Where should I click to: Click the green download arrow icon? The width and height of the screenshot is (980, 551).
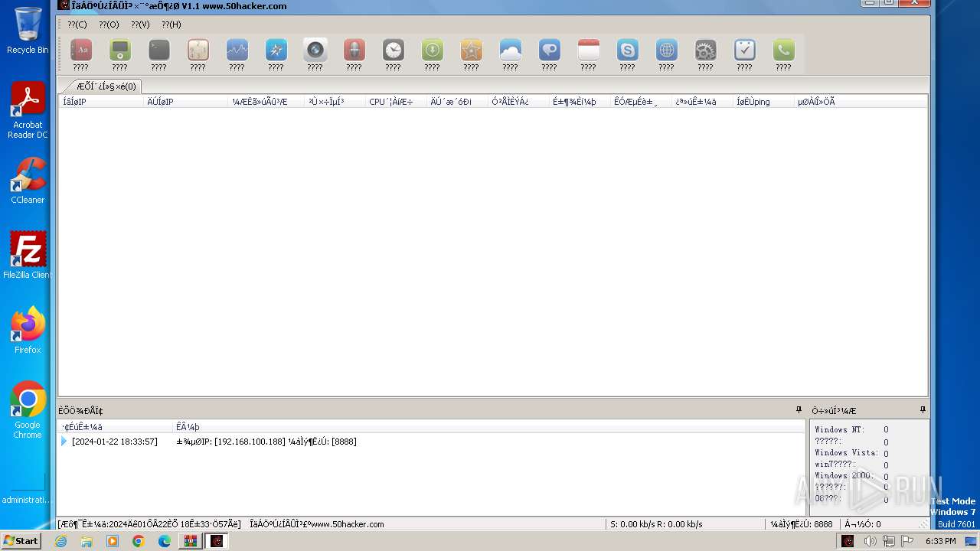pyautogui.click(x=433, y=51)
